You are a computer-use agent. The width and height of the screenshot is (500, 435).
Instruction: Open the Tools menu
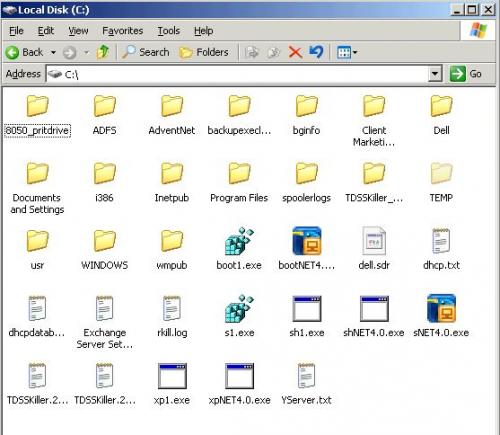point(169,31)
